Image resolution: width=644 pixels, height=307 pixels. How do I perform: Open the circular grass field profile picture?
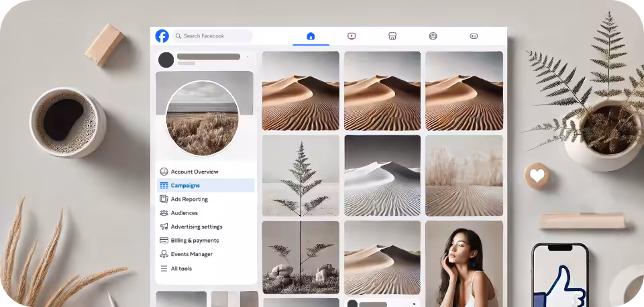click(x=203, y=118)
